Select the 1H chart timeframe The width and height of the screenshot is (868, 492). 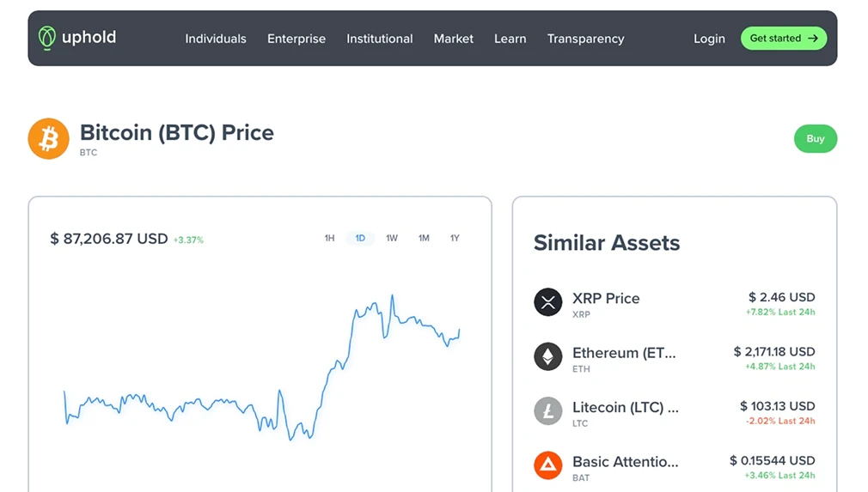pos(329,238)
